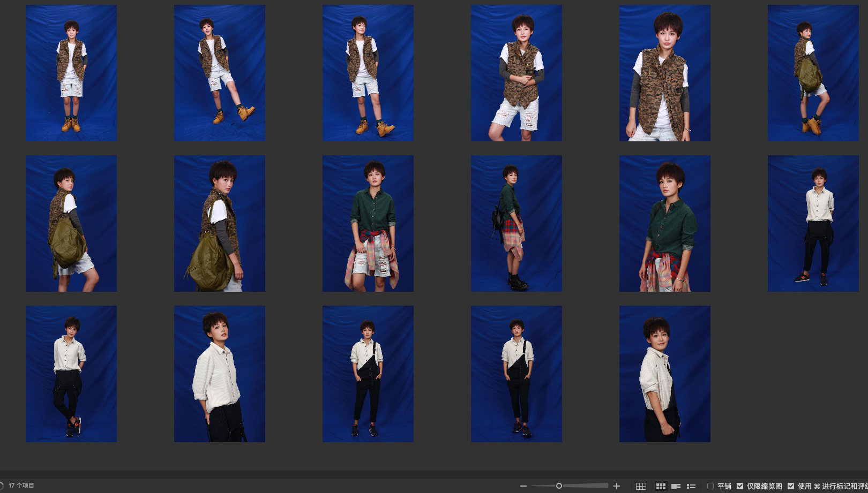Click the lock thumbnail grid icon

tap(641, 486)
